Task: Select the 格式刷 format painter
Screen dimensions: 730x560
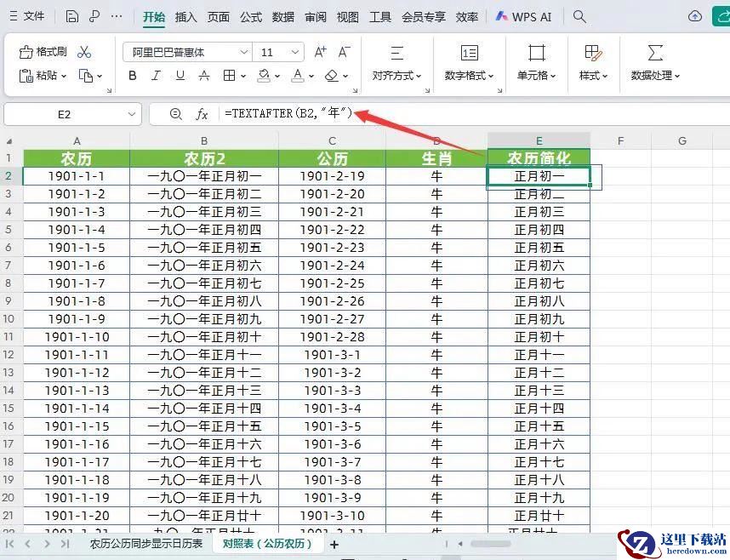Action: coord(43,52)
